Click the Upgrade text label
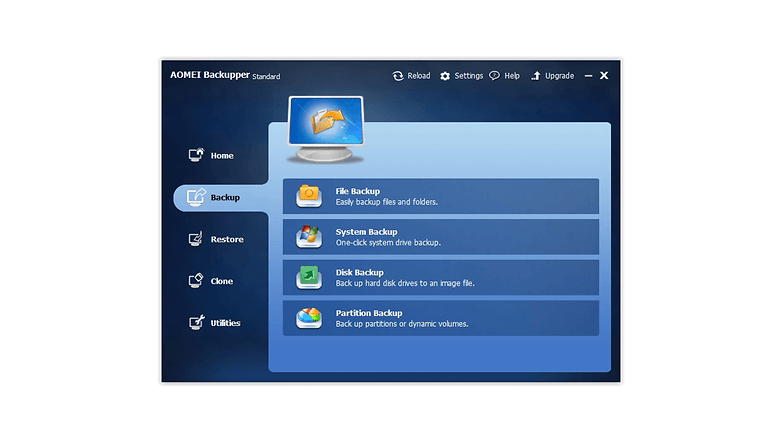The width and height of the screenshot is (782, 440). pyautogui.click(x=559, y=76)
